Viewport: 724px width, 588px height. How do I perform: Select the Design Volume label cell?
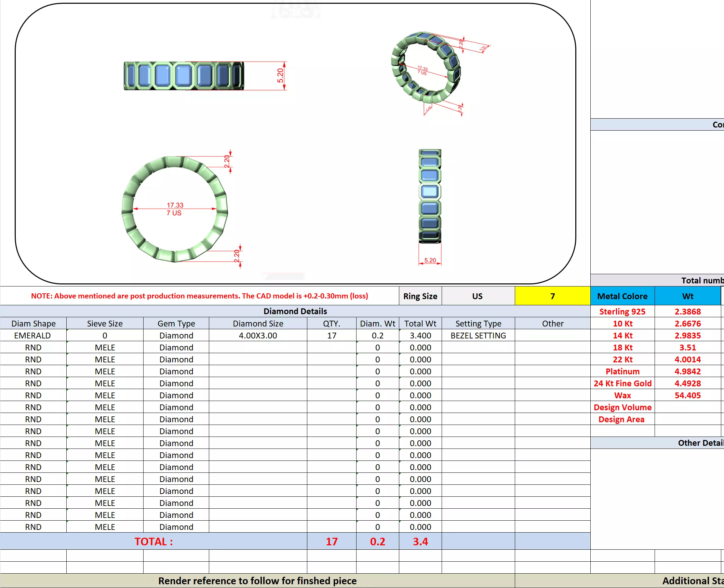pos(622,407)
